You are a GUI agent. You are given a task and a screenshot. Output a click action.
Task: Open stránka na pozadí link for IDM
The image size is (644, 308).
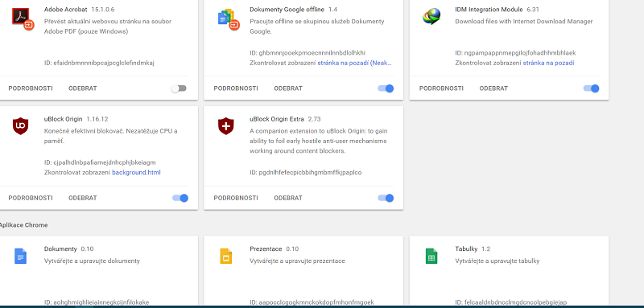(548, 63)
